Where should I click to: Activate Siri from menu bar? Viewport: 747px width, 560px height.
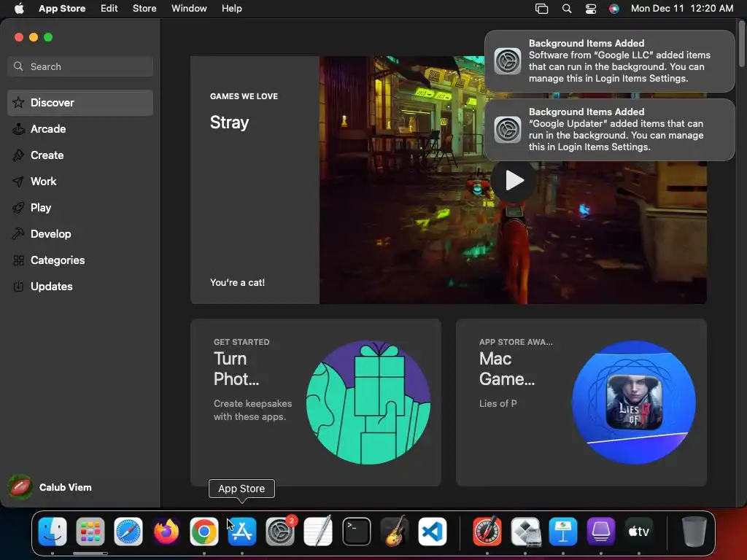coord(614,9)
